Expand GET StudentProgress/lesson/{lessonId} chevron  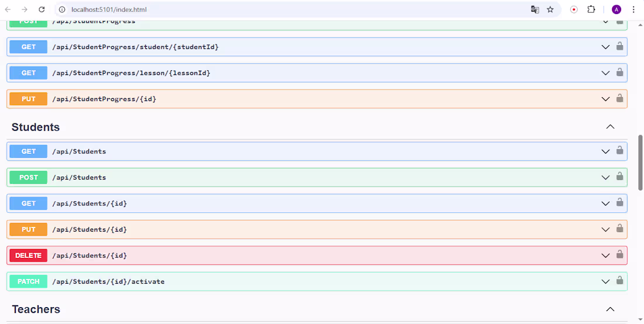pyautogui.click(x=605, y=73)
